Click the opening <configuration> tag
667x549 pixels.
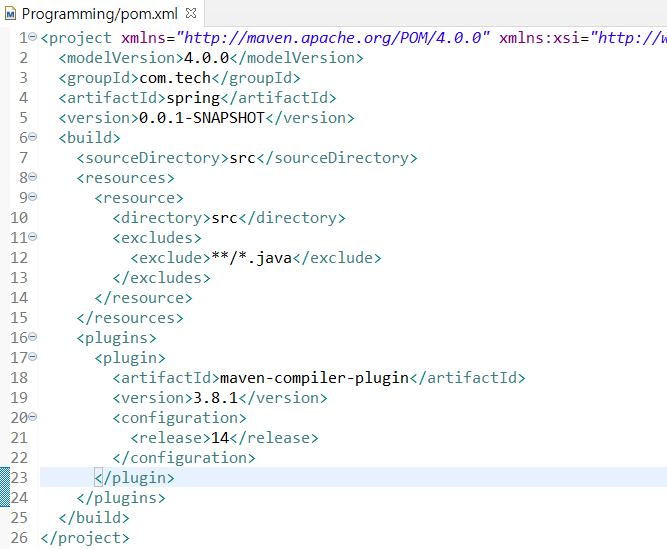point(180,418)
